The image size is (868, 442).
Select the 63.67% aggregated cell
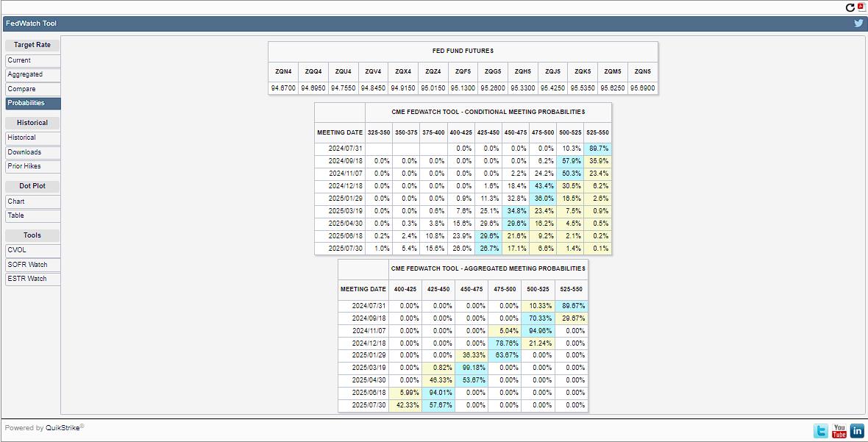pyautogui.click(x=505, y=355)
